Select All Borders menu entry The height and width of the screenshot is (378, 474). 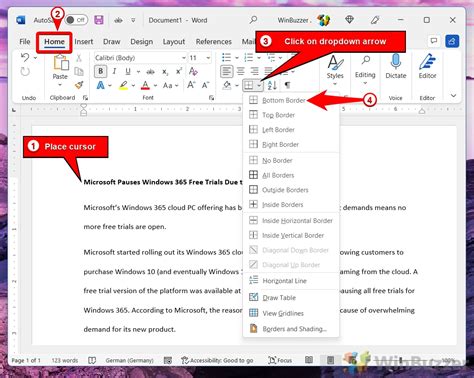click(x=291, y=175)
